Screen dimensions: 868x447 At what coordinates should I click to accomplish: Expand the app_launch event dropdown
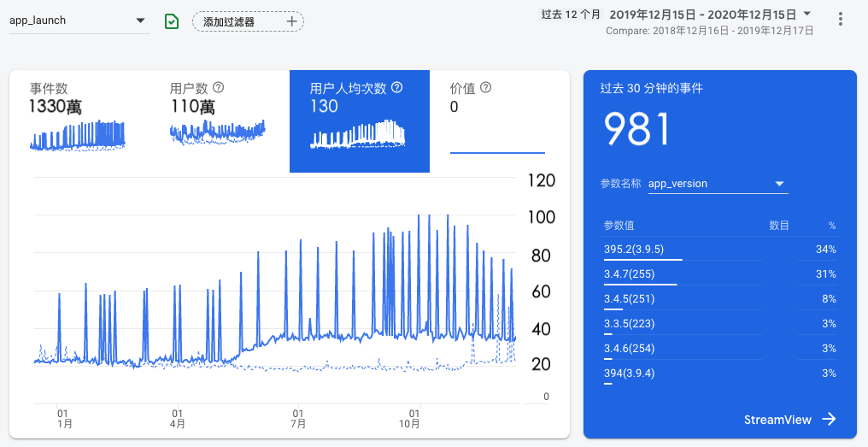(140, 21)
